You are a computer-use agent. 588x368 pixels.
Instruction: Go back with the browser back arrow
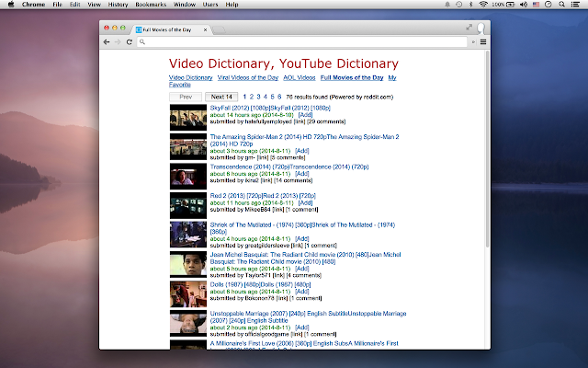pos(107,42)
